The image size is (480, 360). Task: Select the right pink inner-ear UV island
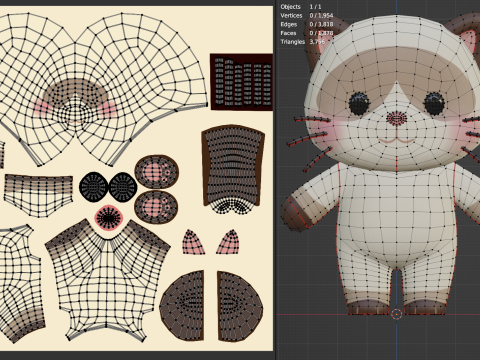click(228, 242)
